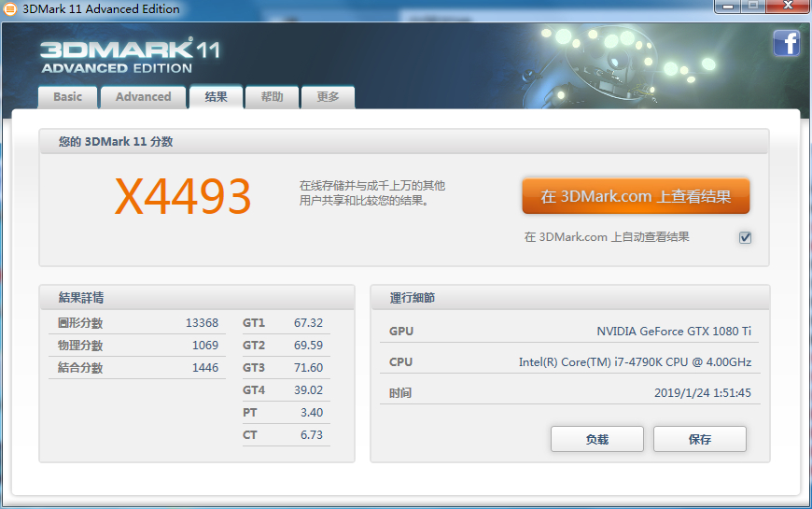The height and width of the screenshot is (509, 812).
Task: Open the 更多 tab
Action: coord(328,97)
